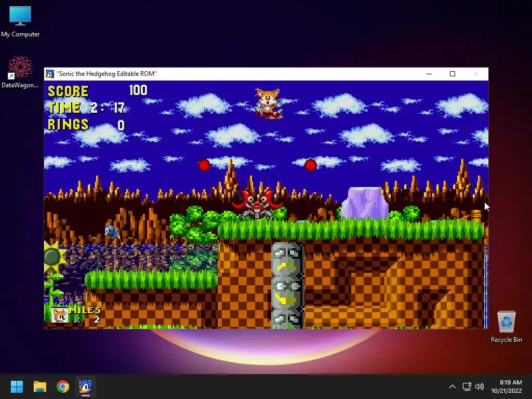Click the TIME label in the HUD
The height and width of the screenshot is (399, 532).
(64, 108)
